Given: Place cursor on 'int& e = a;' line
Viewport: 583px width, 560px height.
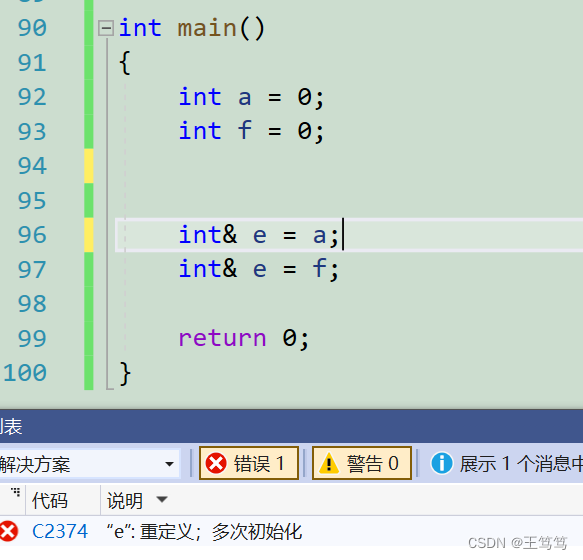Looking at the screenshot, I should click(258, 235).
